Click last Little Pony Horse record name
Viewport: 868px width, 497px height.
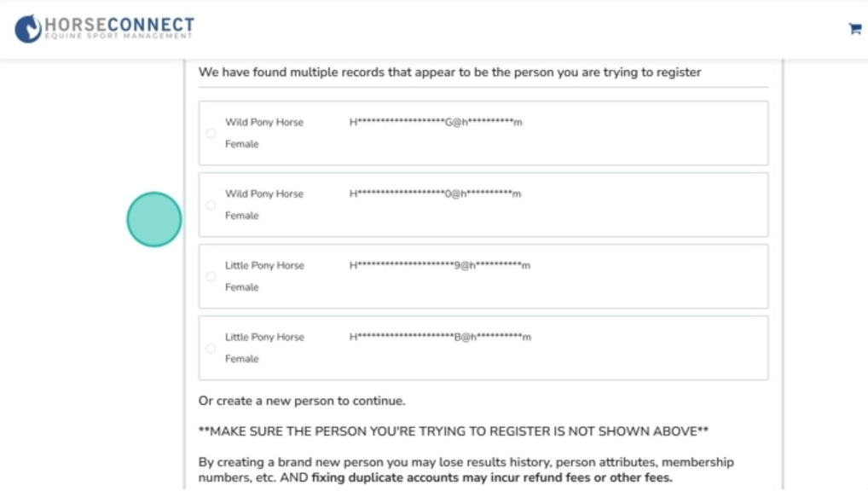264,338
